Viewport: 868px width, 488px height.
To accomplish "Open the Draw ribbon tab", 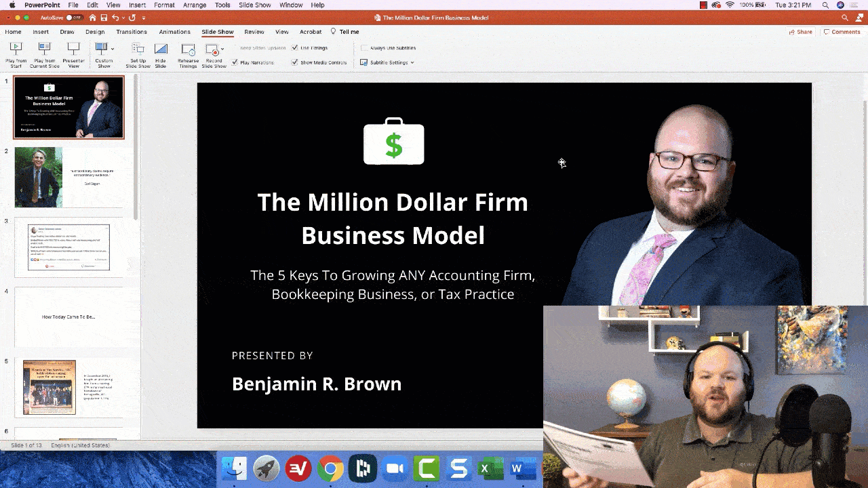I will 67,32.
